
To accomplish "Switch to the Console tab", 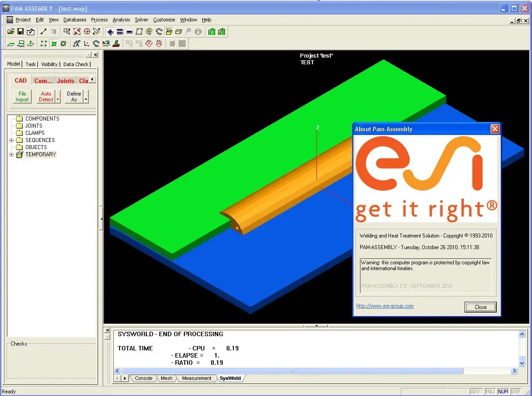I will click(144, 378).
